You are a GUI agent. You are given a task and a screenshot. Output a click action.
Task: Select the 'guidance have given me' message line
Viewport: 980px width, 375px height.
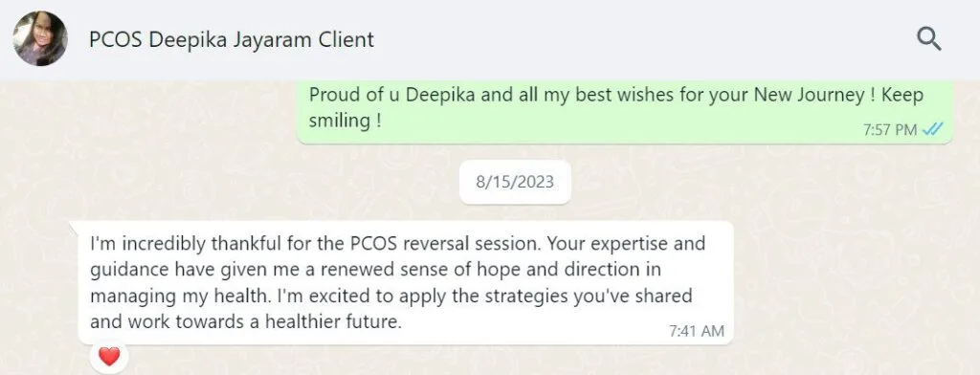(x=375, y=270)
